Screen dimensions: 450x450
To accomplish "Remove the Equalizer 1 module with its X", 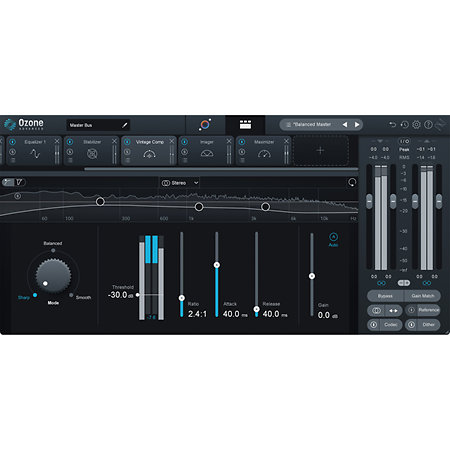I will click(57, 141).
